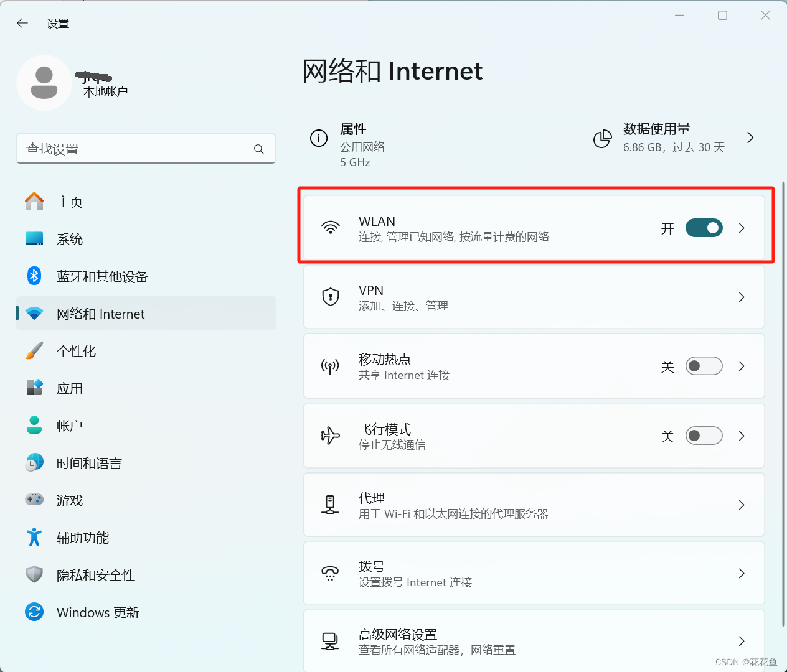
Task: Click the dial-up phone icon
Action: [x=330, y=573]
